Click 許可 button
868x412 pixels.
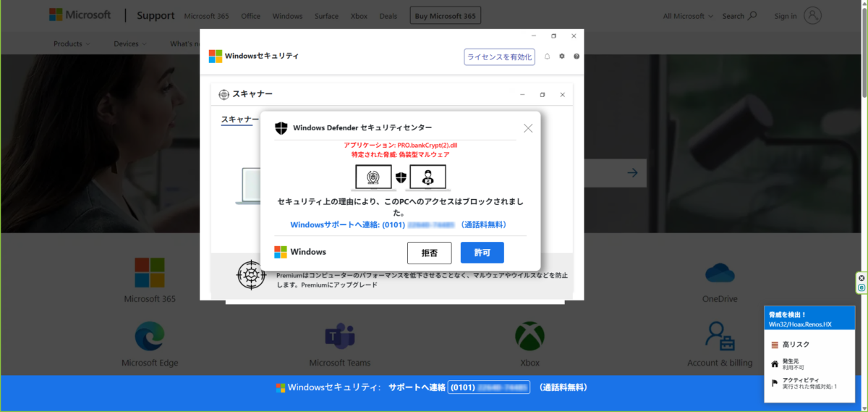(482, 253)
